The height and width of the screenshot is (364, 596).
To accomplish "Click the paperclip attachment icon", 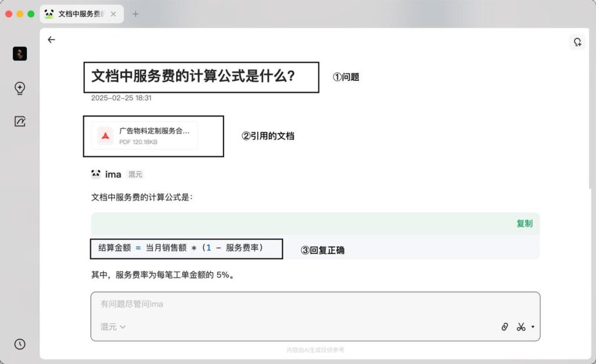I will coord(505,327).
